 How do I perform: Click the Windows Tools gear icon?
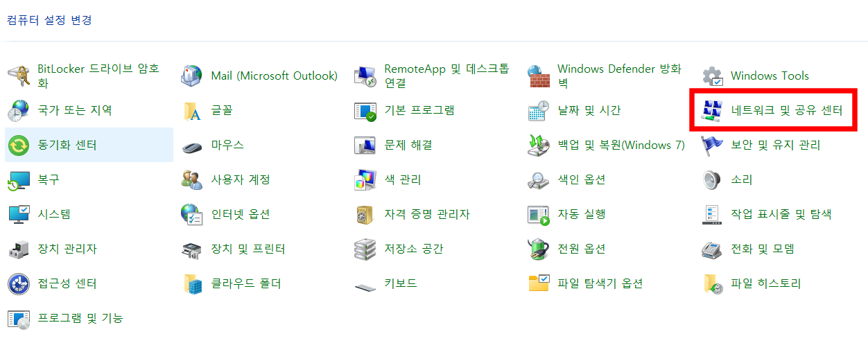[x=712, y=76]
